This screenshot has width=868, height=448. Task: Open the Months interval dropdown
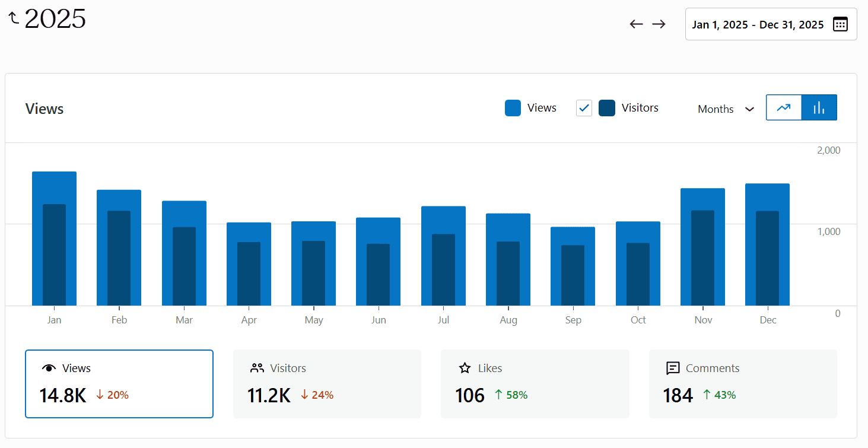[724, 109]
